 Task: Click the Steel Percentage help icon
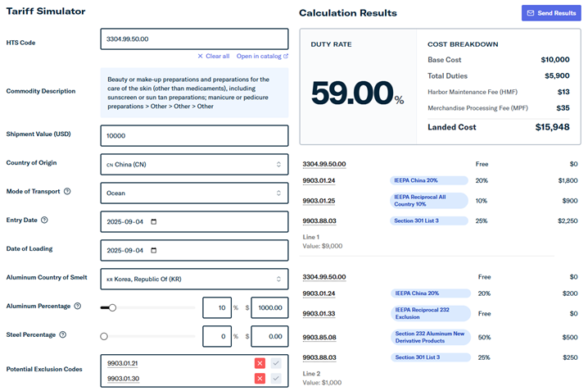point(63,334)
